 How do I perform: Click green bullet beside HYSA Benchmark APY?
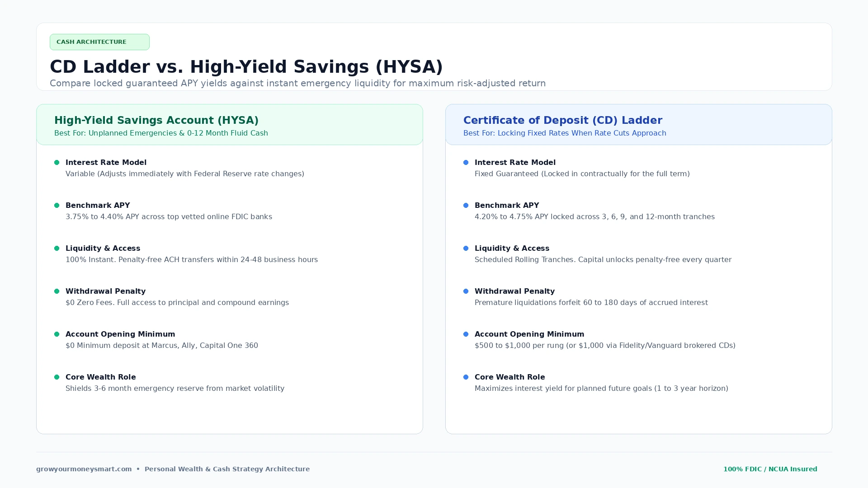pyautogui.click(x=57, y=206)
